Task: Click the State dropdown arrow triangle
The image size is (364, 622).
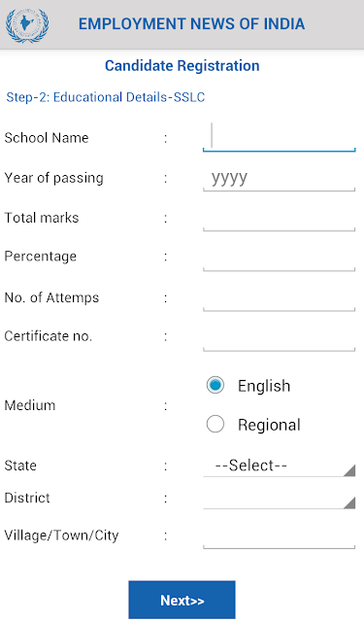Action: (349, 470)
